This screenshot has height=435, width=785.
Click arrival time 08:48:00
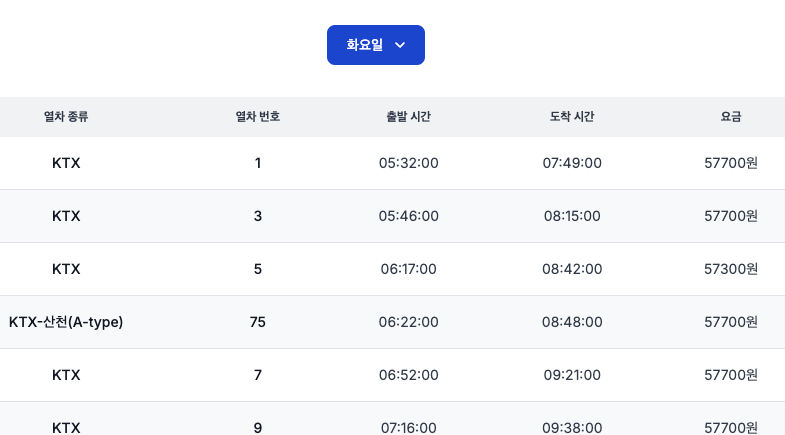572,322
